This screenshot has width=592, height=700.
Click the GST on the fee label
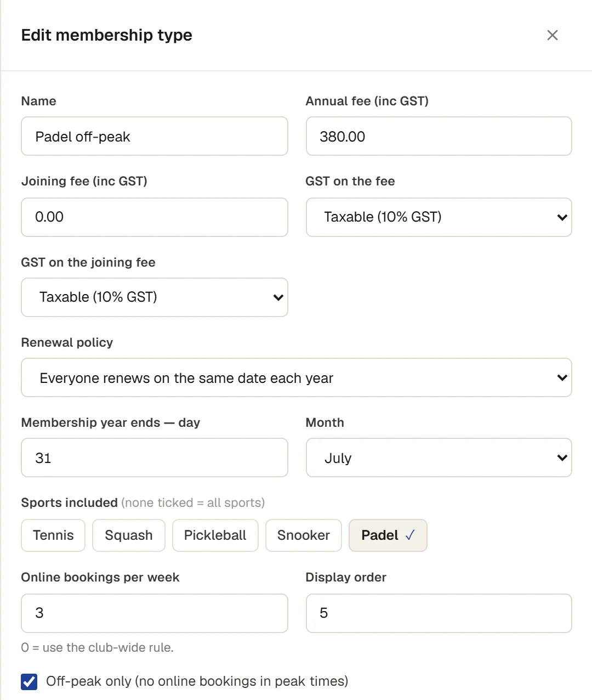pyautogui.click(x=350, y=181)
